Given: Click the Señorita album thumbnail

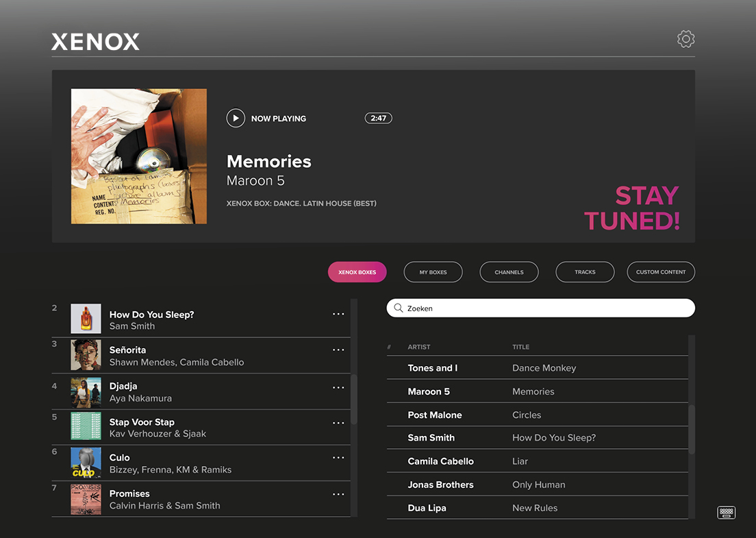Looking at the screenshot, I should click(x=86, y=354).
